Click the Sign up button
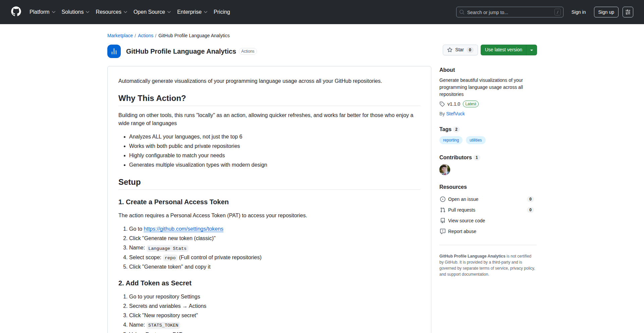This screenshot has height=333, width=644. point(606,12)
